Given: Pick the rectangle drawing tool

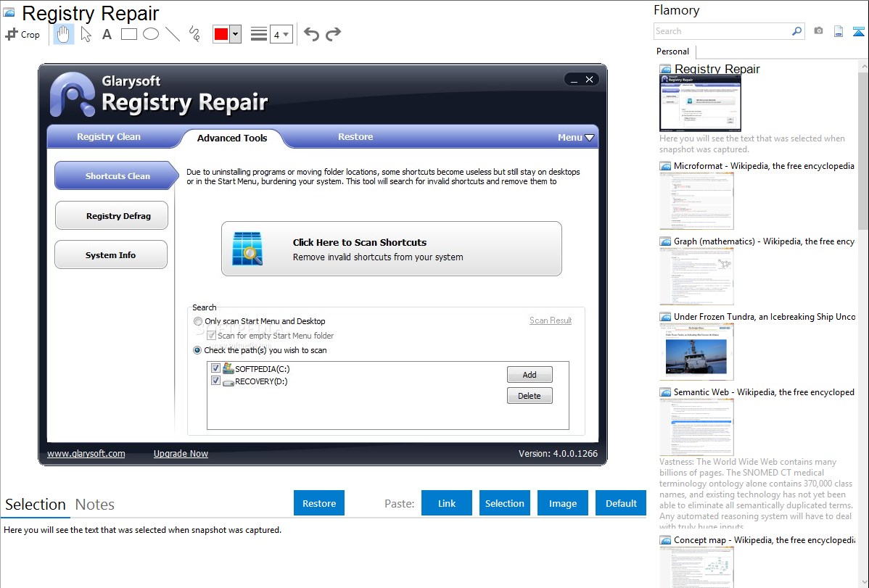Looking at the screenshot, I should [129, 34].
